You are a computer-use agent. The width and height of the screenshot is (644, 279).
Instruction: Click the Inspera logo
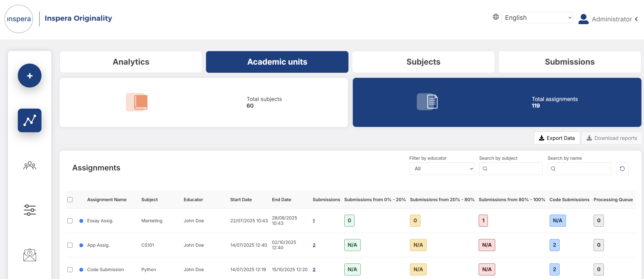tap(19, 19)
